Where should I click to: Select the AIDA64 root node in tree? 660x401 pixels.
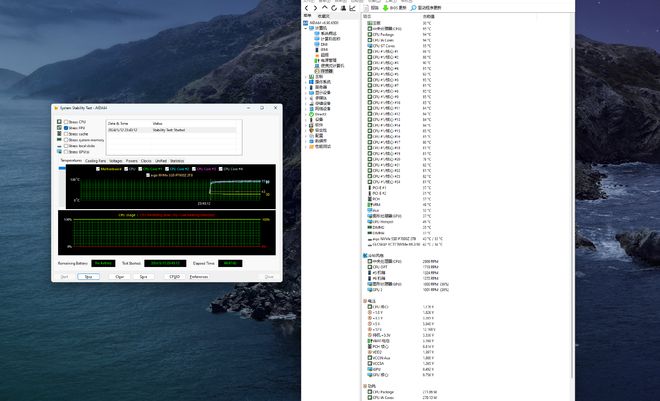pyautogui.click(x=321, y=23)
